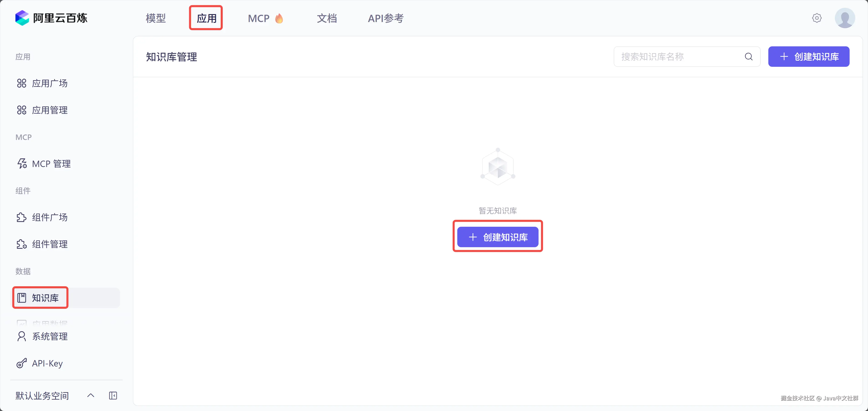Select 知识库 in the sidebar
Image resolution: width=868 pixels, height=411 pixels.
(x=45, y=298)
